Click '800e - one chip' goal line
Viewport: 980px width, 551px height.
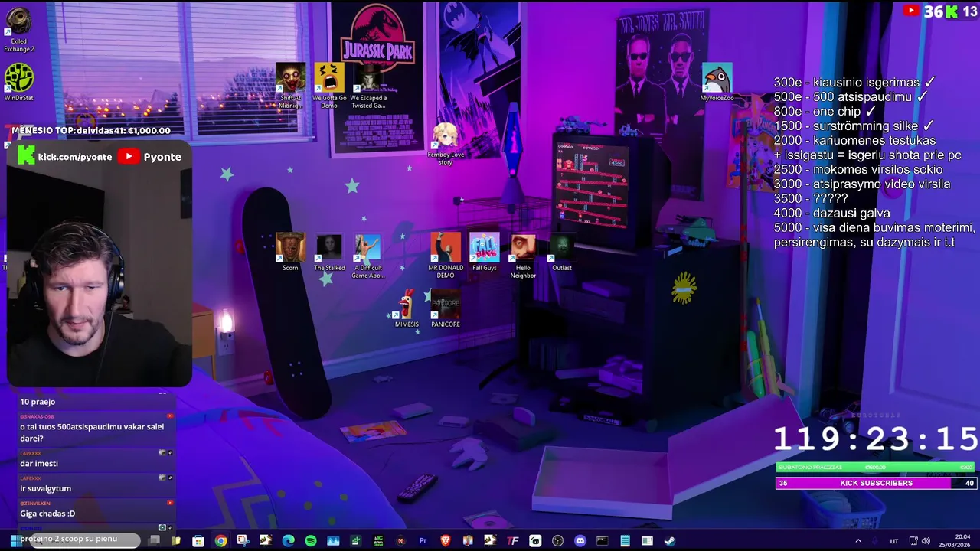click(x=825, y=111)
